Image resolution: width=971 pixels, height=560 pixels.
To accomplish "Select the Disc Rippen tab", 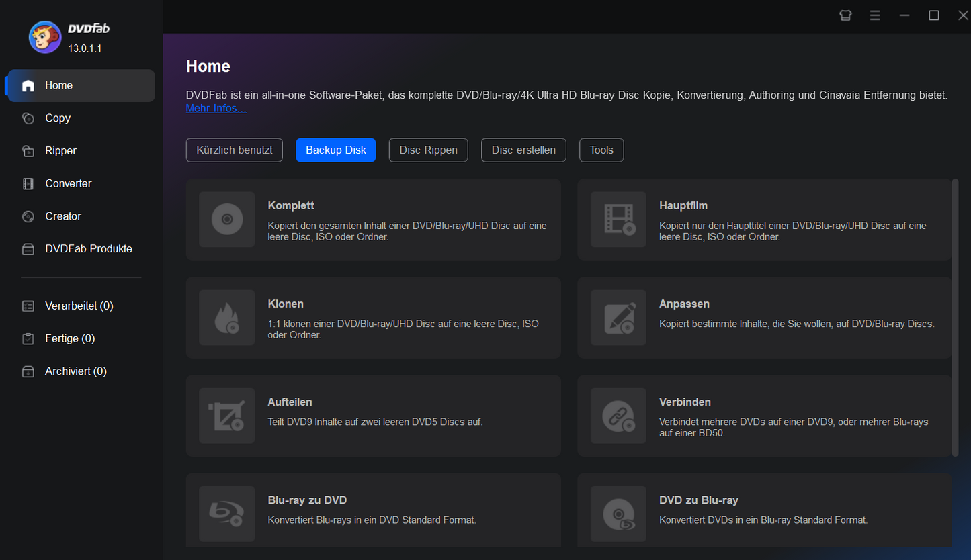I will click(428, 150).
